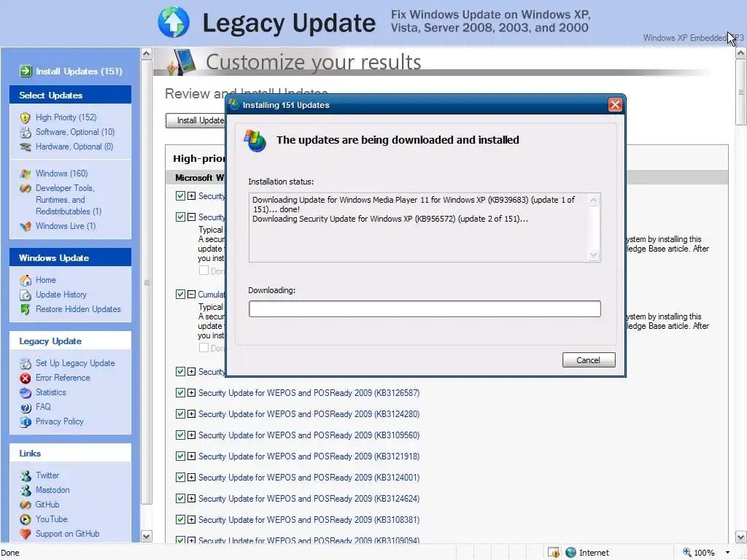Click the GitHub icon in Links

(26, 505)
